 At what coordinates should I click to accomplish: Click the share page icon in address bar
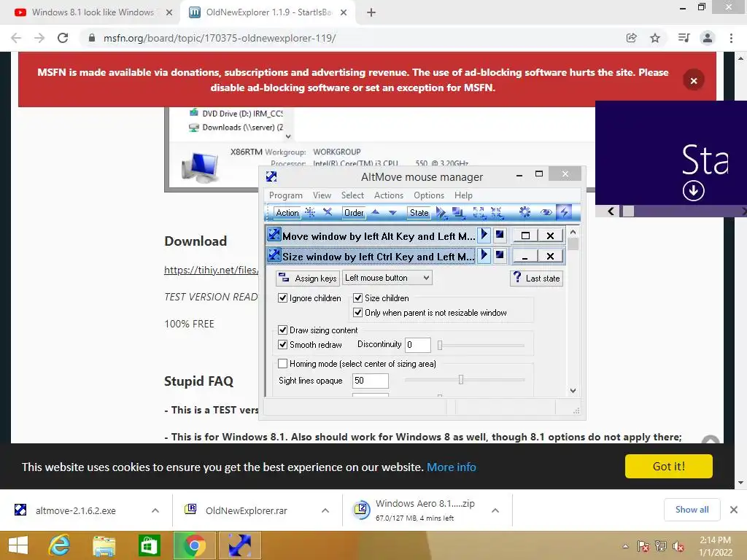631,38
